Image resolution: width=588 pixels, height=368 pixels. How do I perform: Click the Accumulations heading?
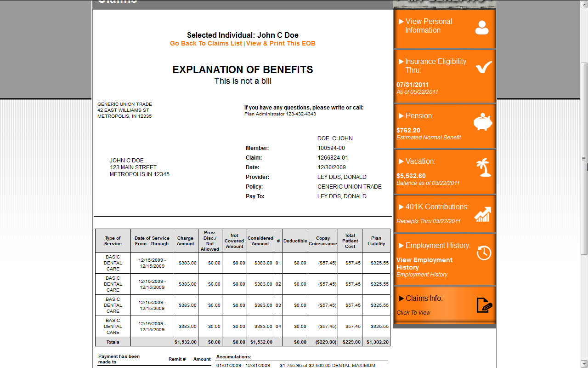coord(234,357)
